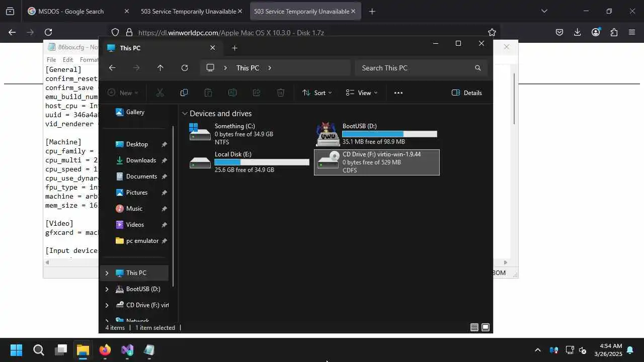Add a new File Explorer tab

tap(234, 48)
